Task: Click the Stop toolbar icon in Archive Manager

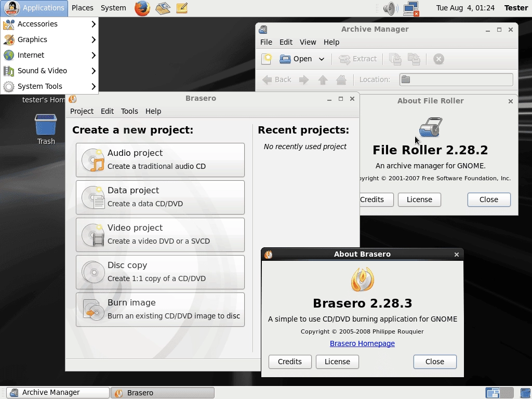Action: [x=438, y=59]
